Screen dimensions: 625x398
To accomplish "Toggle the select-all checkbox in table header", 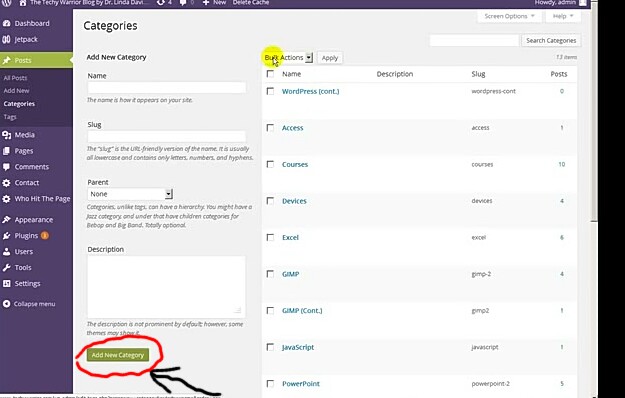I will coord(270,74).
